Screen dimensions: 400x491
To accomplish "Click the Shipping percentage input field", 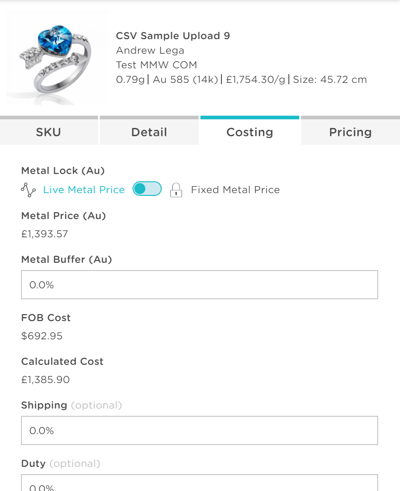I will pos(199,430).
